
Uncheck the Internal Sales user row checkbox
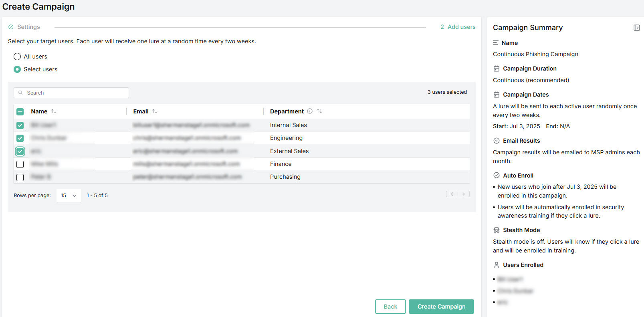click(x=20, y=125)
